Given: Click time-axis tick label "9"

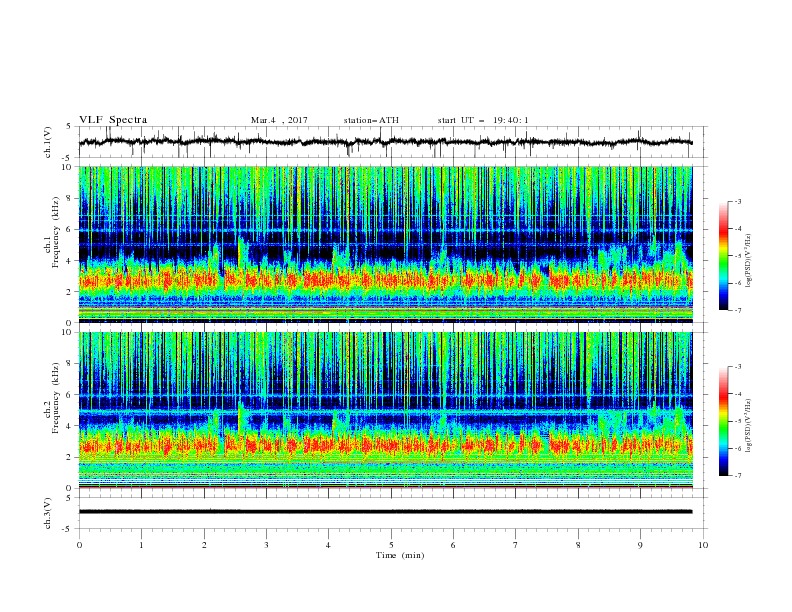Looking at the screenshot, I should click(640, 545).
